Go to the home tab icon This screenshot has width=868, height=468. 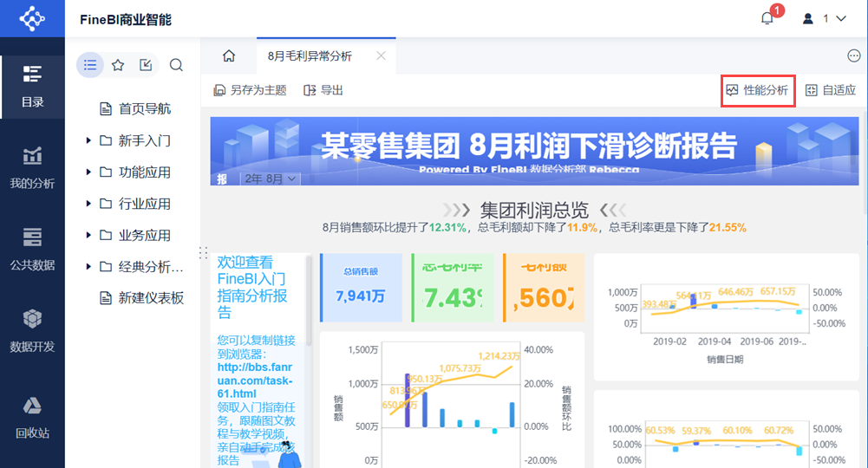(229, 55)
